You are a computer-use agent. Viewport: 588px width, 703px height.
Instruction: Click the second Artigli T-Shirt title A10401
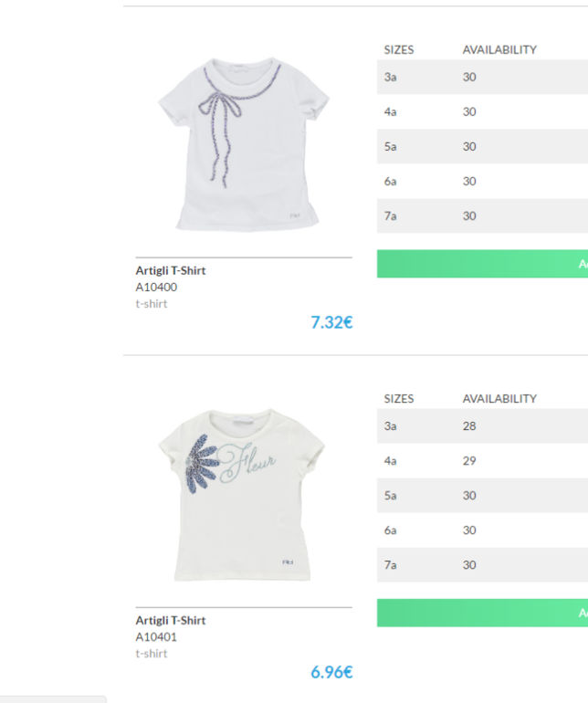coord(171,620)
